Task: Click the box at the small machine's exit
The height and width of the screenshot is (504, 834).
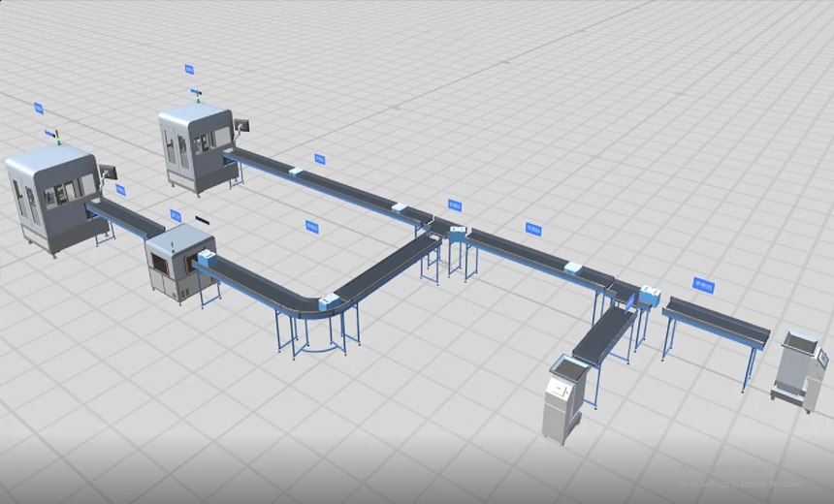Action: tap(207, 259)
